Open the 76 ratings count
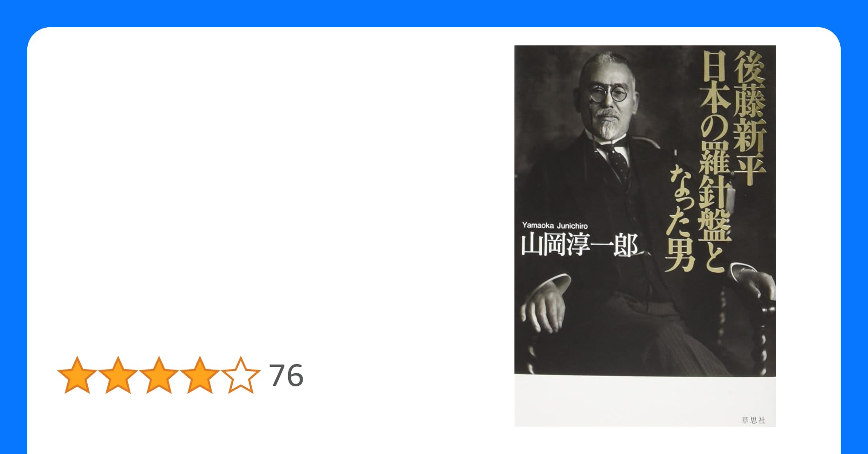The image size is (868, 454). click(286, 375)
